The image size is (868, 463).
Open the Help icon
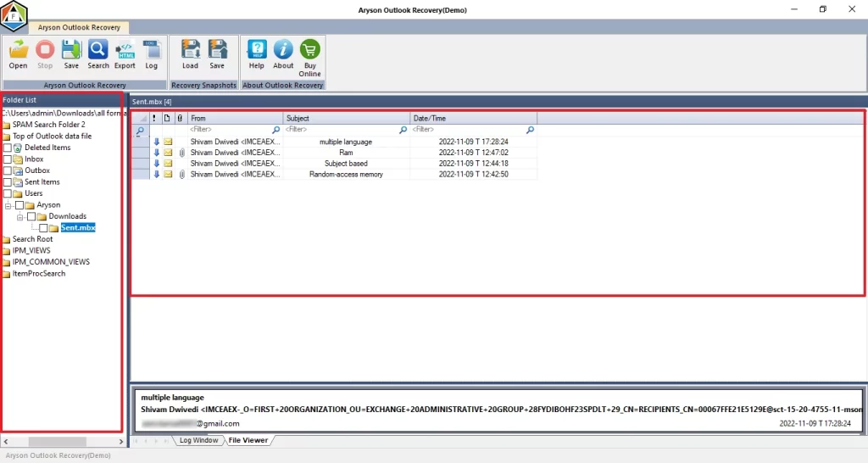point(256,50)
